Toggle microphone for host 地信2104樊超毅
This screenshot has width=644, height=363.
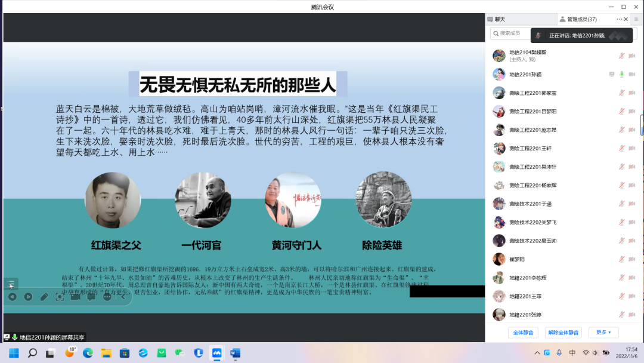(622, 56)
